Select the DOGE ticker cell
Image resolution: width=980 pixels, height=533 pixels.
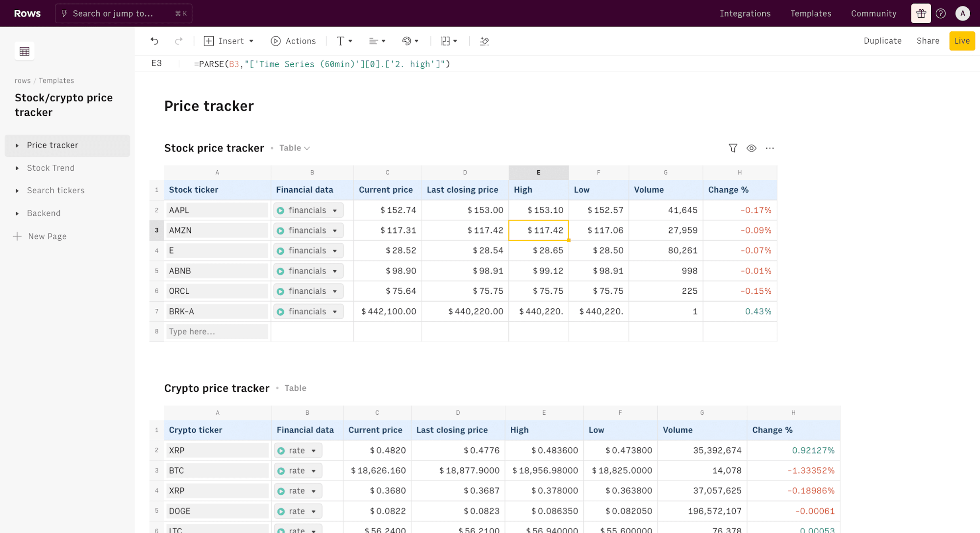pyautogui.click(x=217, y=511)
